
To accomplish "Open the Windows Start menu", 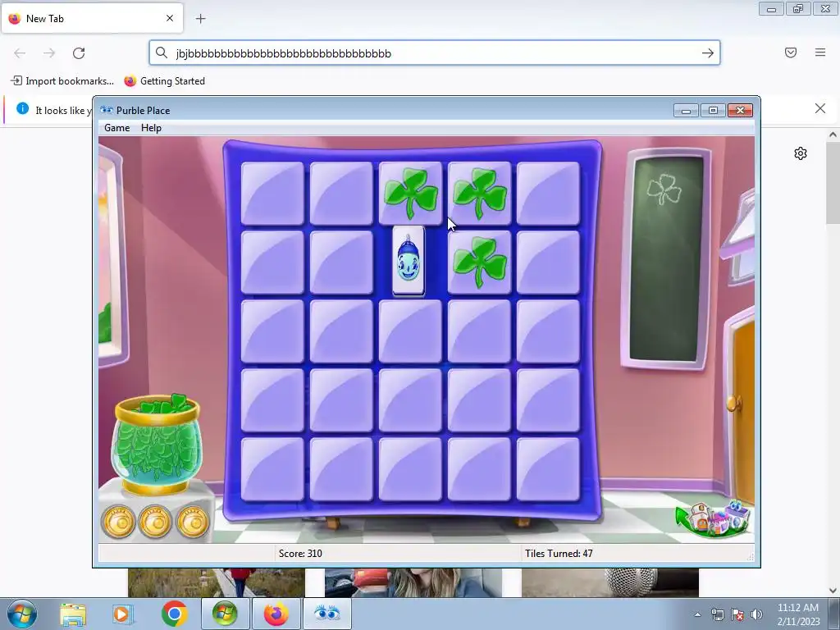I will pos(22,614).
